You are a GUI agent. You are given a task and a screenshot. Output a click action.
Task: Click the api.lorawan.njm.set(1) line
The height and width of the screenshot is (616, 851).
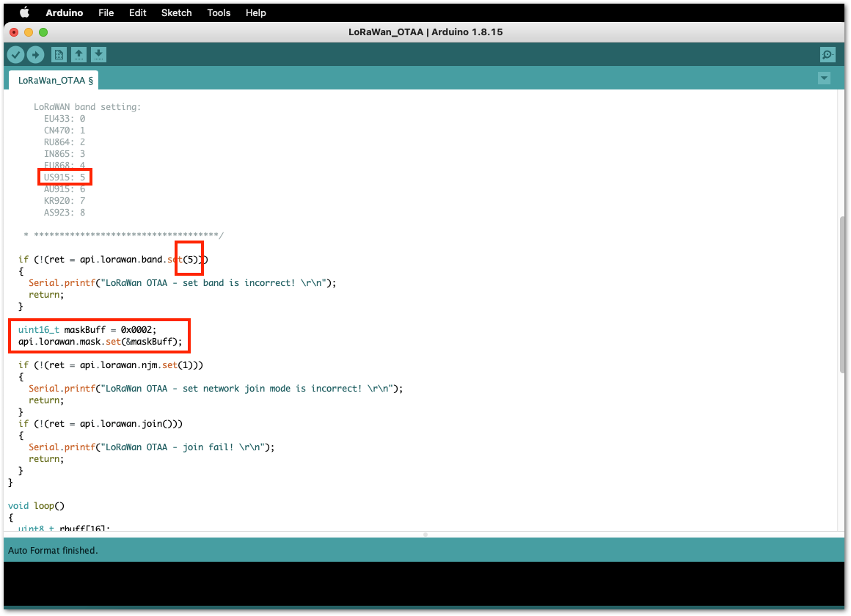tap(111, 365)
